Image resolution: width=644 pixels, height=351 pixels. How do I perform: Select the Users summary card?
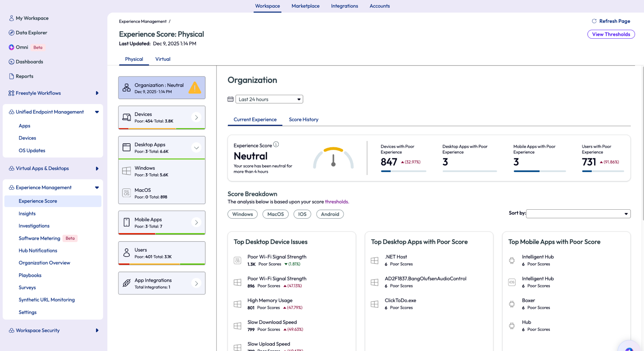162,253
